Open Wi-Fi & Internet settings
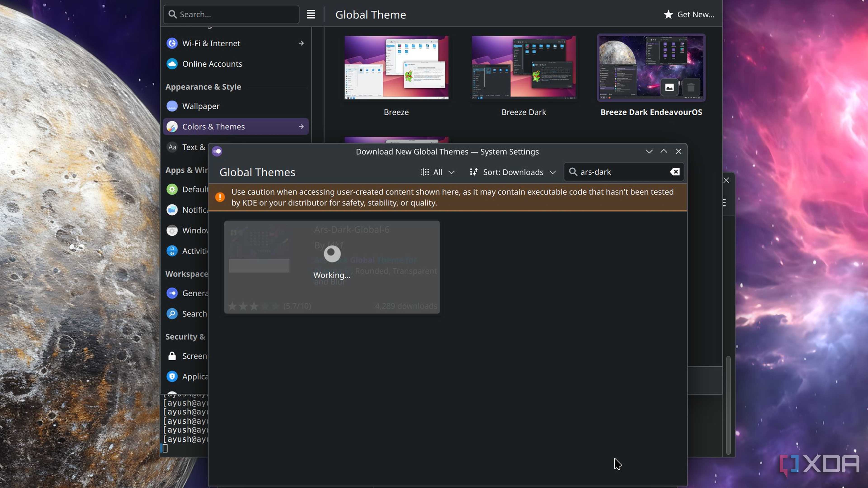 click(x=236, y=43)
